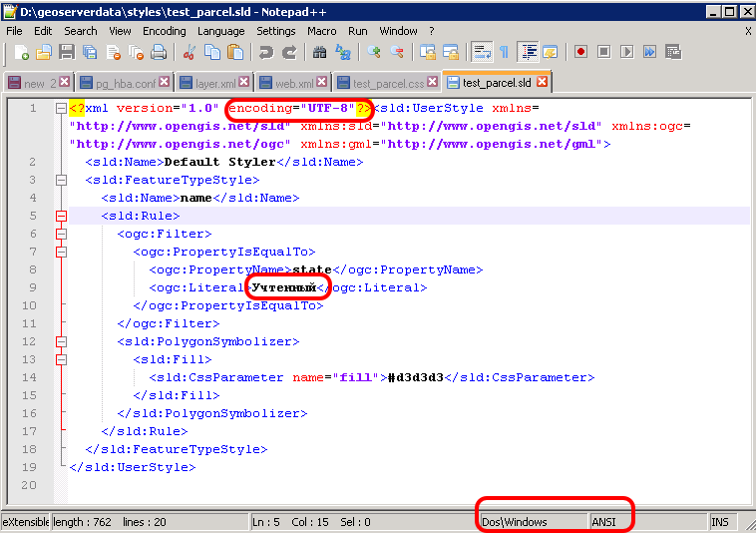Print the document with printer icon
The width and height of the screenshot is (756, 533).
pos(159,52)
